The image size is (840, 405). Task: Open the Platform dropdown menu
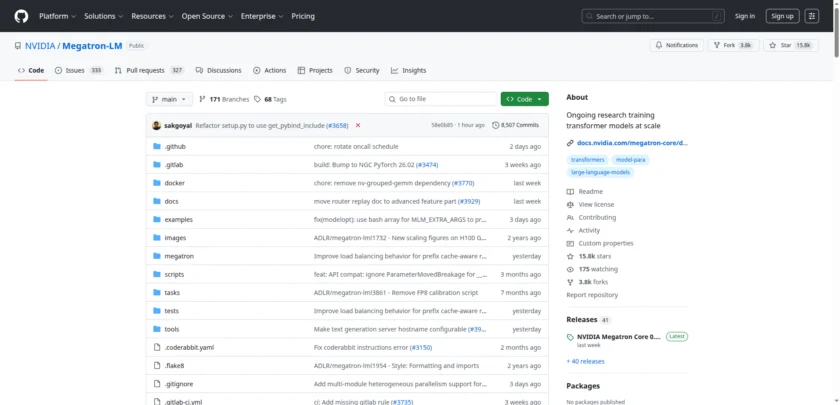click(x=57, y=16)
